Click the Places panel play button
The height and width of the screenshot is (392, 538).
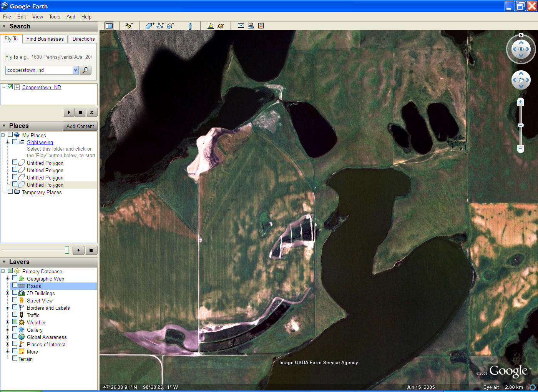[78, 250]
